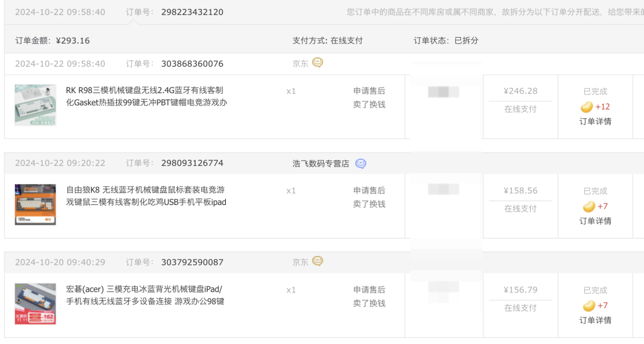Open JD customer service chat for RK R98 order
This screenshot has height=344, width=644.
(x=318, y=63)
